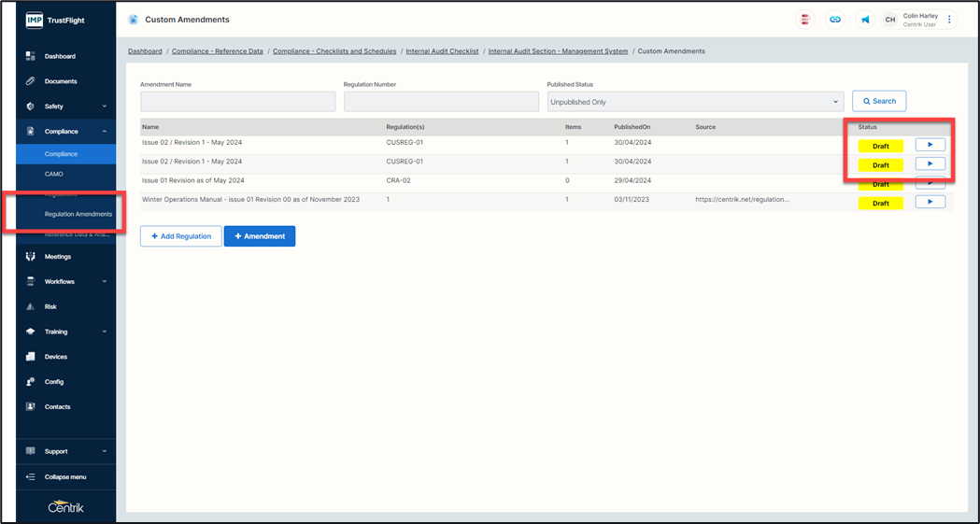
Task: Click Draft status badge in Winter Operations row
Action: click(881, 203)
